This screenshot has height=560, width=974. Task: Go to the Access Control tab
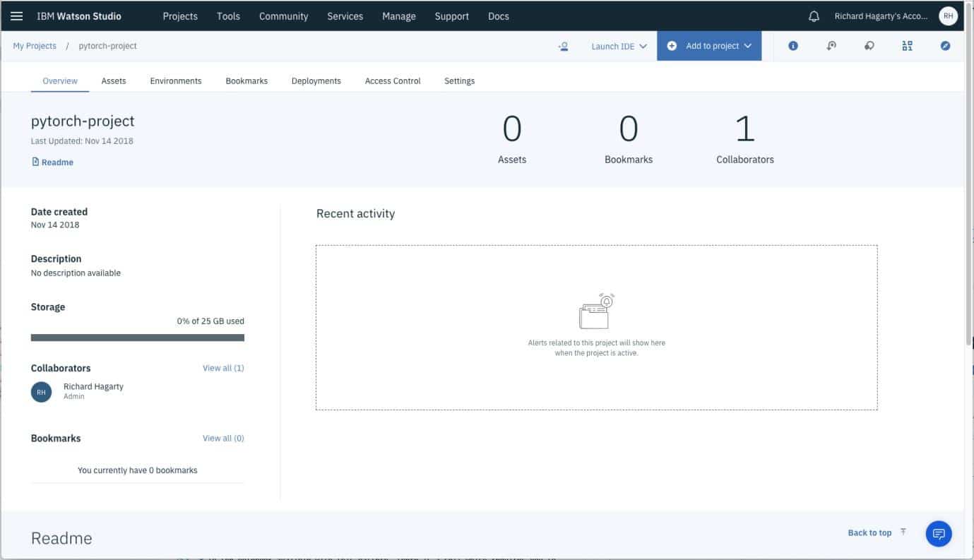[x=393, y=81]
